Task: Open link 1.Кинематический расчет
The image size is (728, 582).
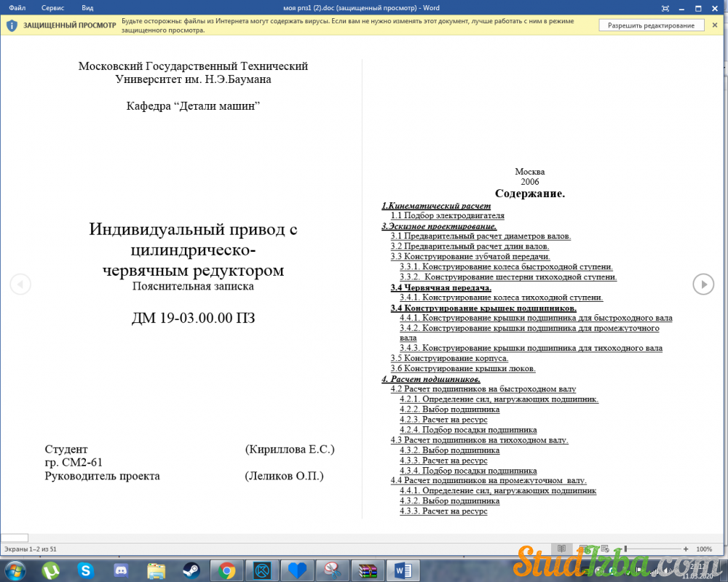Action: [436, 206]
